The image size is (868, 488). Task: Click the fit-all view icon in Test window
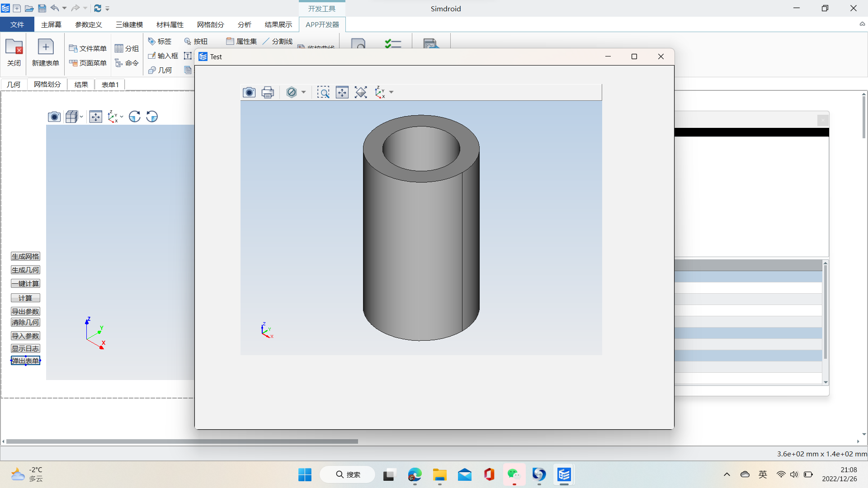click(x=361, y=93)
